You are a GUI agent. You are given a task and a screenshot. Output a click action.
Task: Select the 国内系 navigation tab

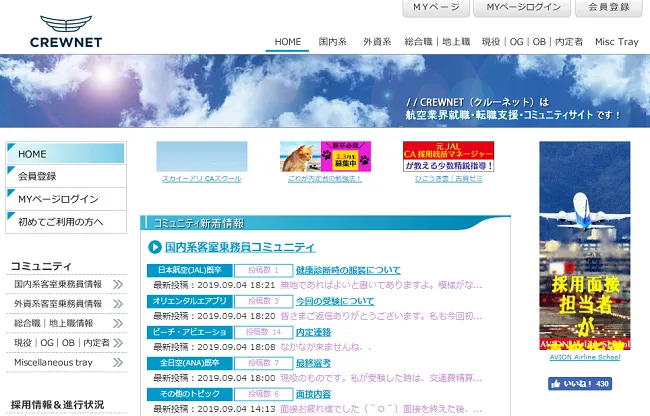point(332,42)
